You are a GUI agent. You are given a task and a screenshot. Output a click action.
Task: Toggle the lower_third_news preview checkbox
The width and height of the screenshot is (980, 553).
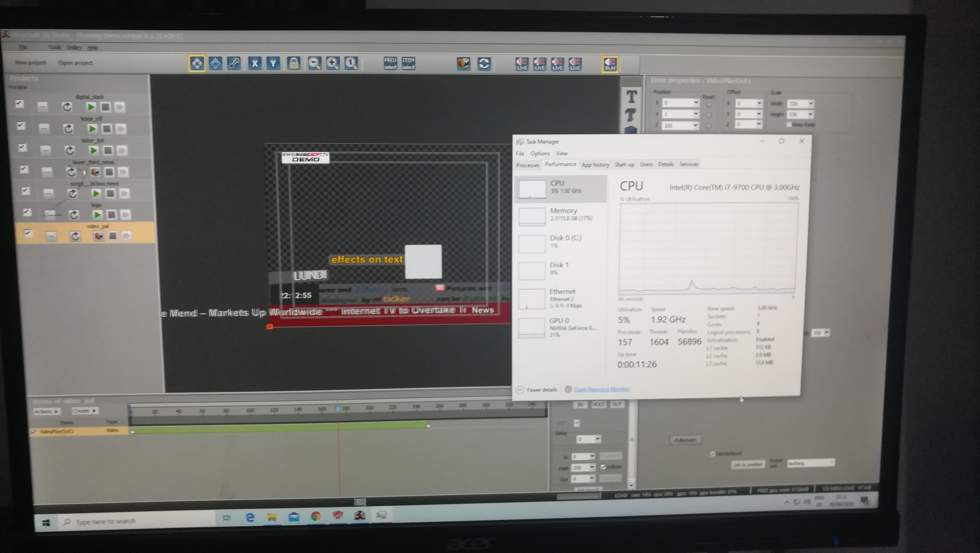[x=24, y=169]
